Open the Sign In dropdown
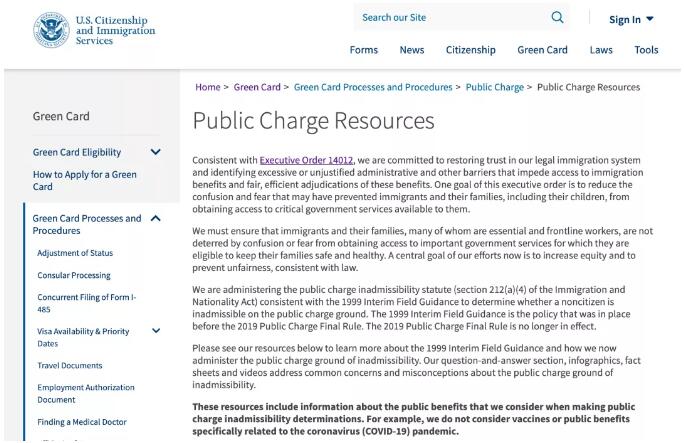The height and width of the screenshot is (443, 684). click(x=631, y=19)
